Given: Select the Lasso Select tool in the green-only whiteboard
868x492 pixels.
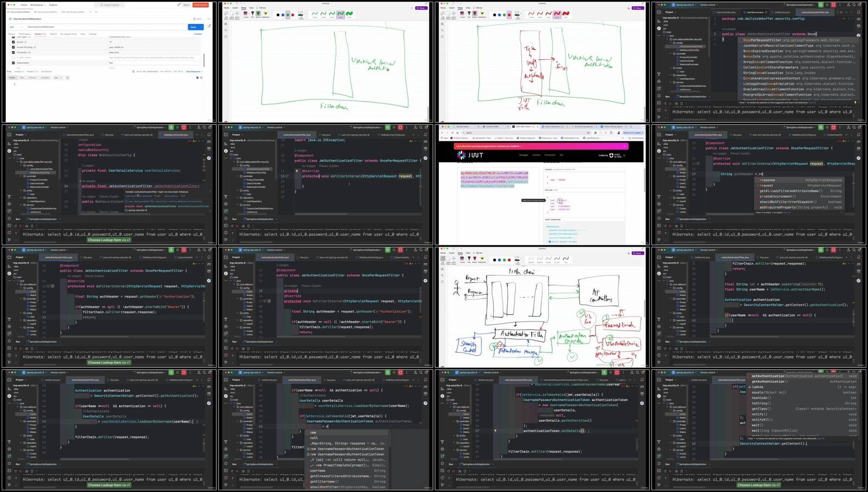Looking at the screenshot, I should [232, 14].
